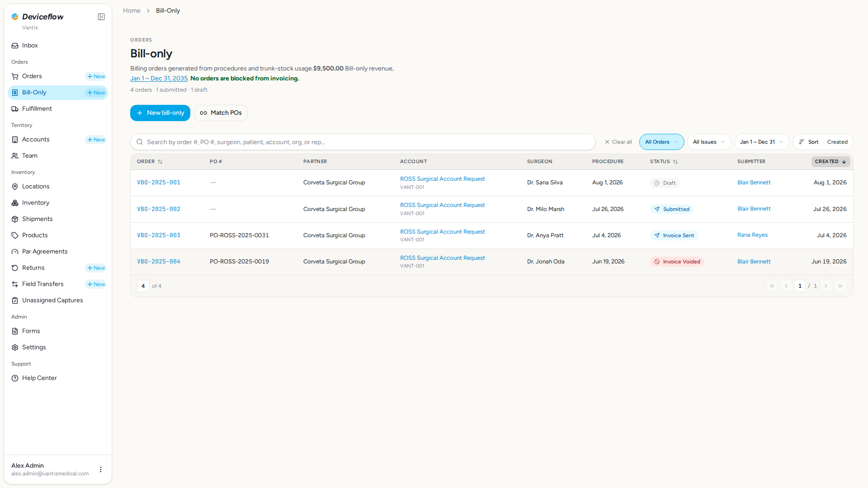Click the Invoice Sent status badge
868x488 pixels.
(x=674, y=235)
